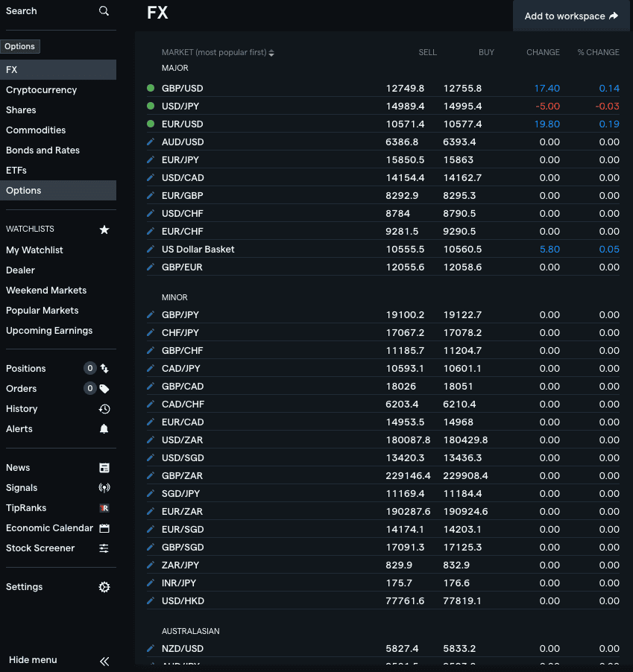Click the Positions count badge

(89, 368)
